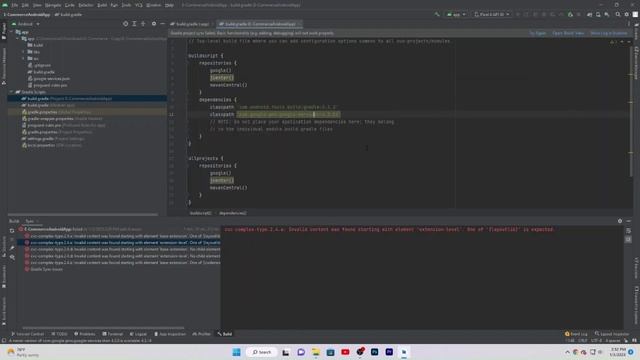Open the Edit menu

point(25,5)
